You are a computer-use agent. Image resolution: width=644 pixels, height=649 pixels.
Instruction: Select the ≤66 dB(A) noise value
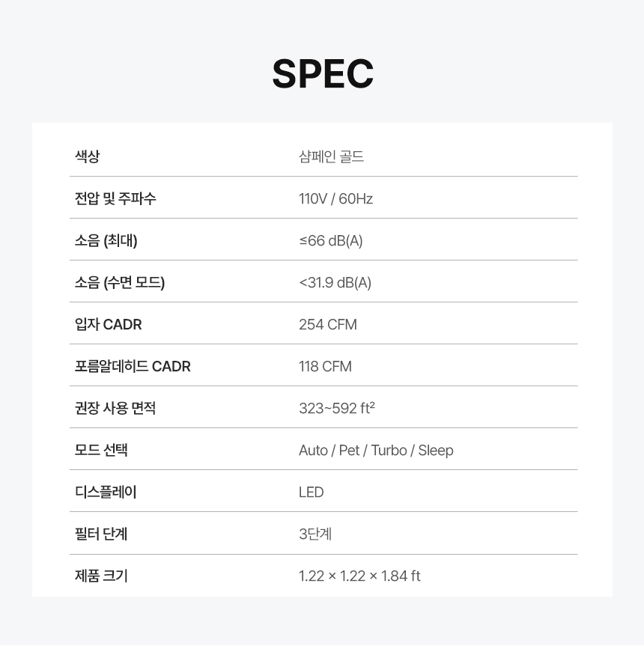[x=330, y=240]
